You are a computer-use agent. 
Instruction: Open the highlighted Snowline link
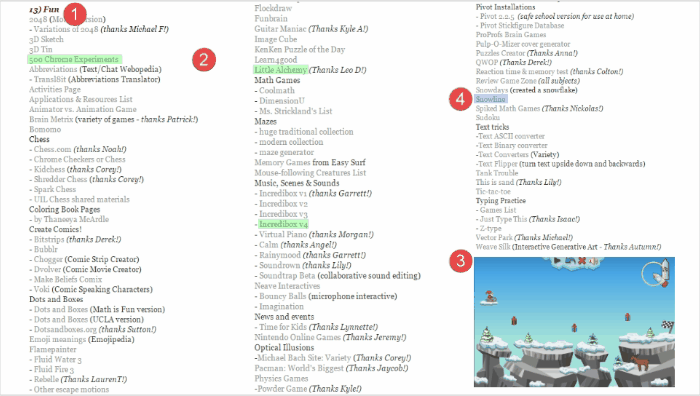point(491,99)
